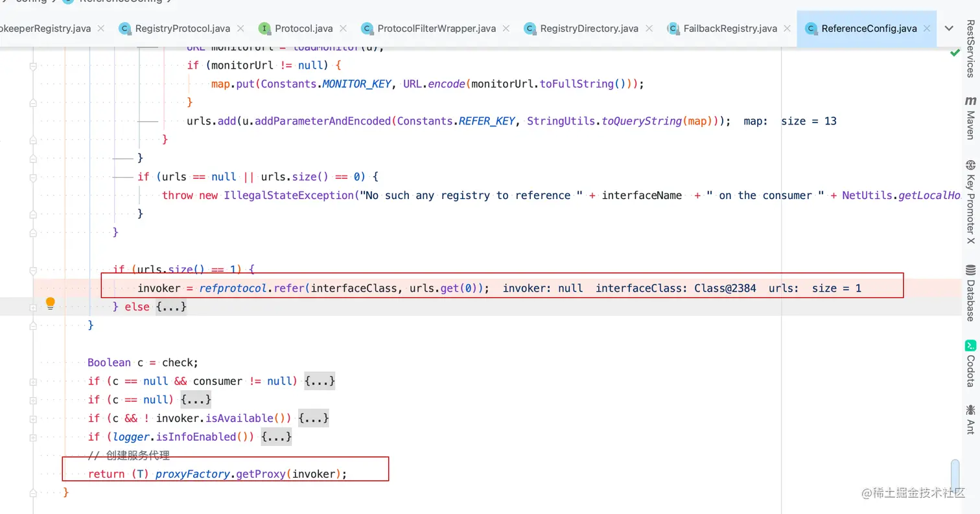980x514 pixels.
Task: Show hidden tabs via the tab list chevron
Action: (949, 29)
